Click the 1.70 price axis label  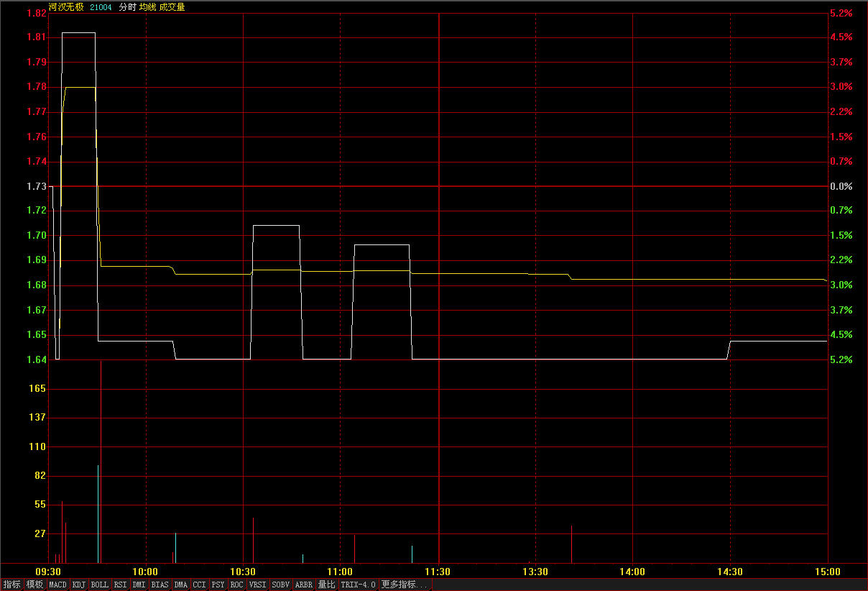pos(36,235)
